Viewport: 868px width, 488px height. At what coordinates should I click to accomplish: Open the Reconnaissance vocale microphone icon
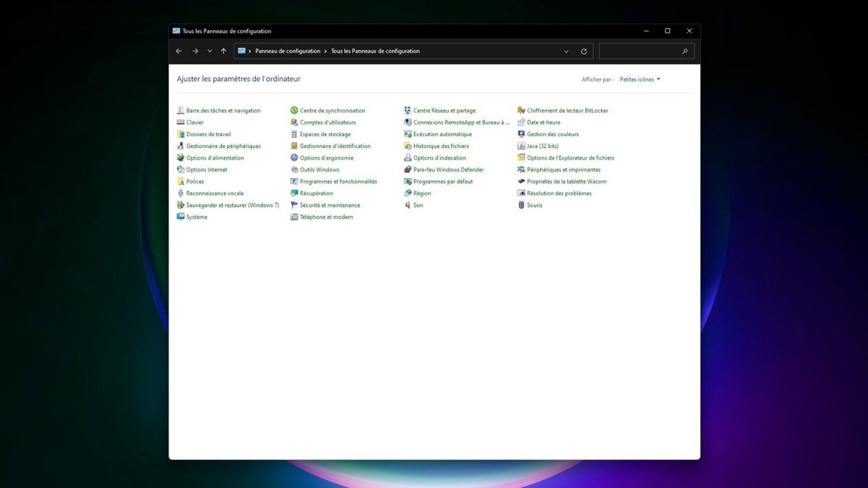(x=181, y=193)
